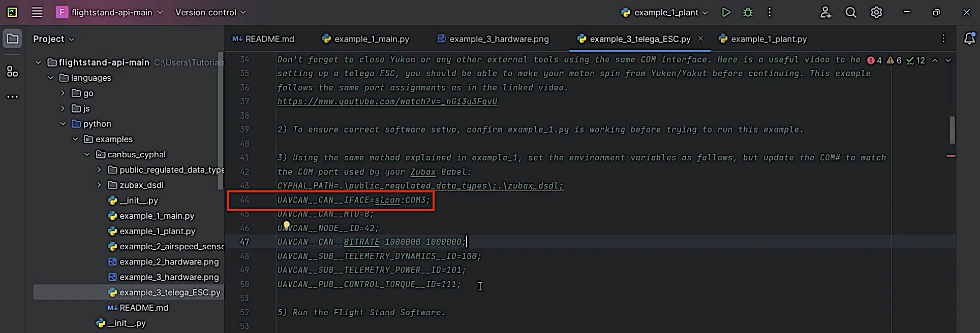980x333 pixels.
Task: Click the PyCharm logo icon
Action: (12, 12)
